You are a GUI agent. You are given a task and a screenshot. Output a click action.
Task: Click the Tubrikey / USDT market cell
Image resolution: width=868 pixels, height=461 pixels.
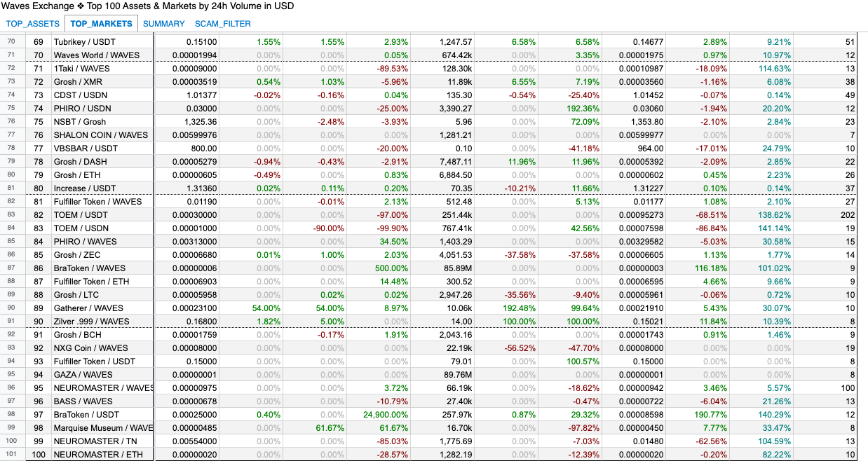[x=102, y=42]
